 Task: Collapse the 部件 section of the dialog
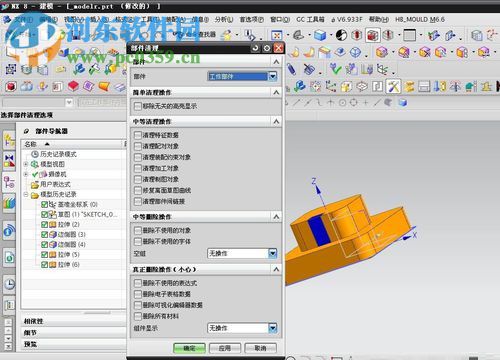(x=276, y=62)
